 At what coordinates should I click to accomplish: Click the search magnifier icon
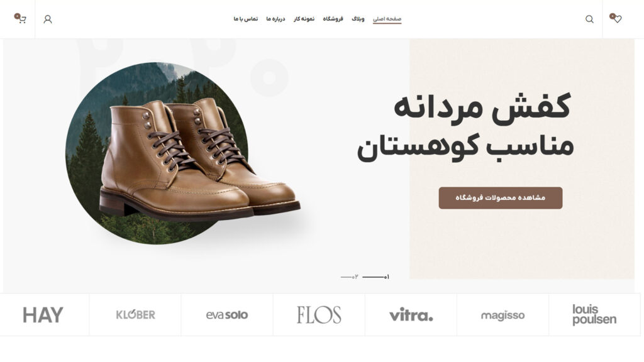coord(589,19)
